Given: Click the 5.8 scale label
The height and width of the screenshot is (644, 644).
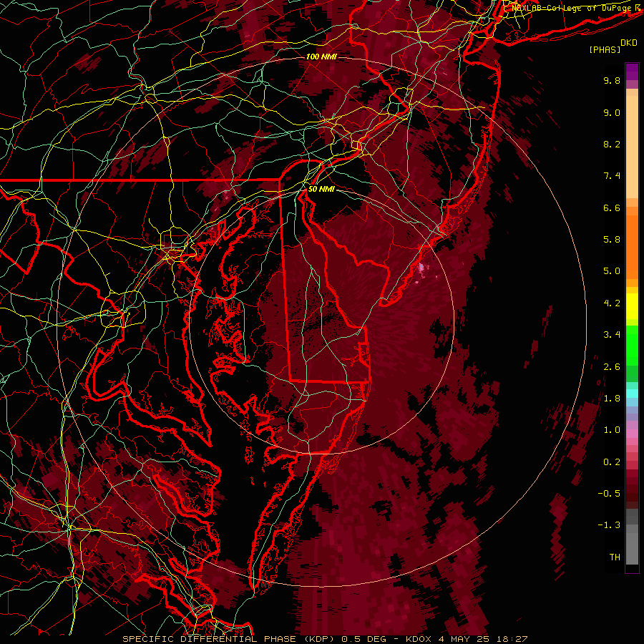Looking at the screenshot, I should [x=612, y=240].
